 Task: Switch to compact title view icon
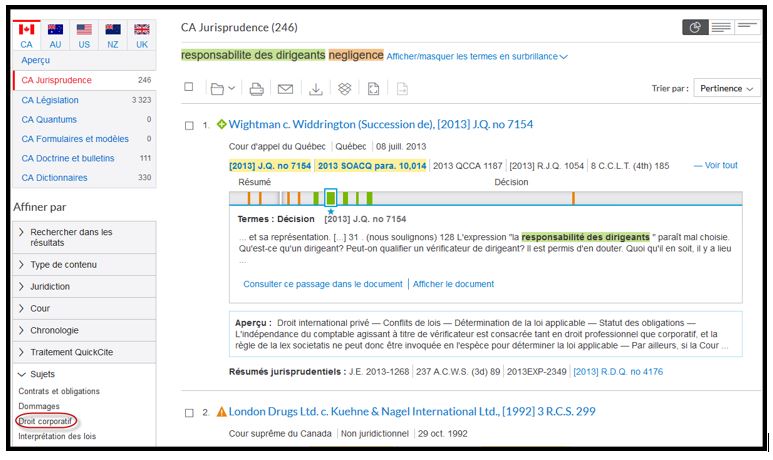747,28
